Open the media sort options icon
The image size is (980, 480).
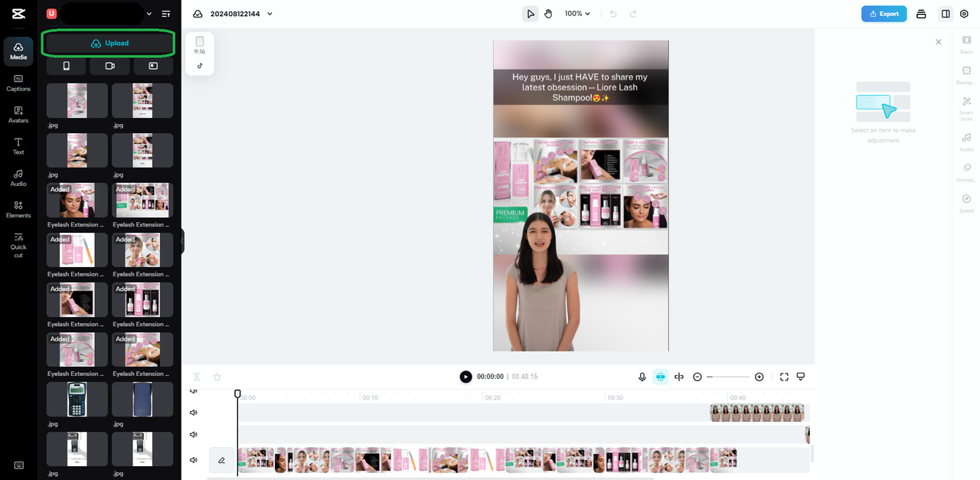(166, 14)
